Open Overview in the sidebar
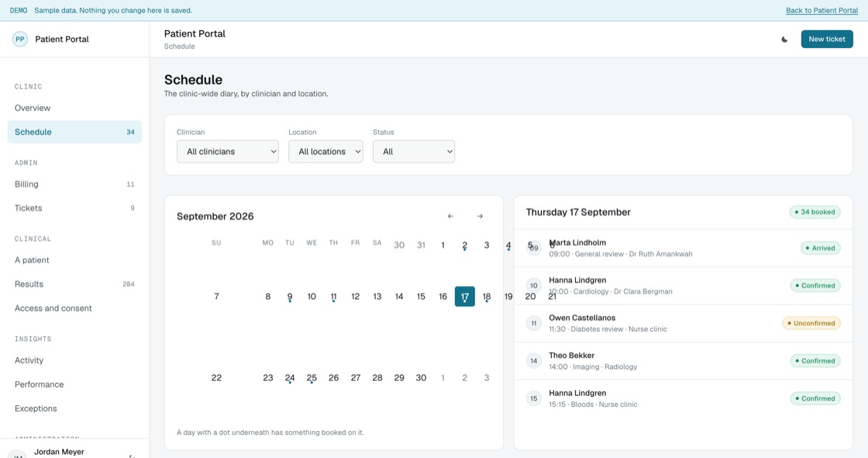Image resolution: width=868 pixels, height=458 pixels. point(74,108)
